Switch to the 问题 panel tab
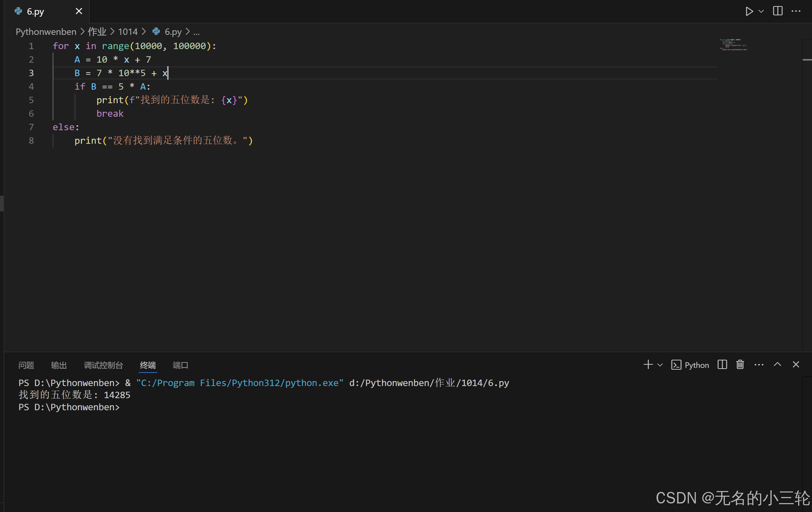This screenshot has width=812, height=512. pyautogui.click(x=26, y=365)
